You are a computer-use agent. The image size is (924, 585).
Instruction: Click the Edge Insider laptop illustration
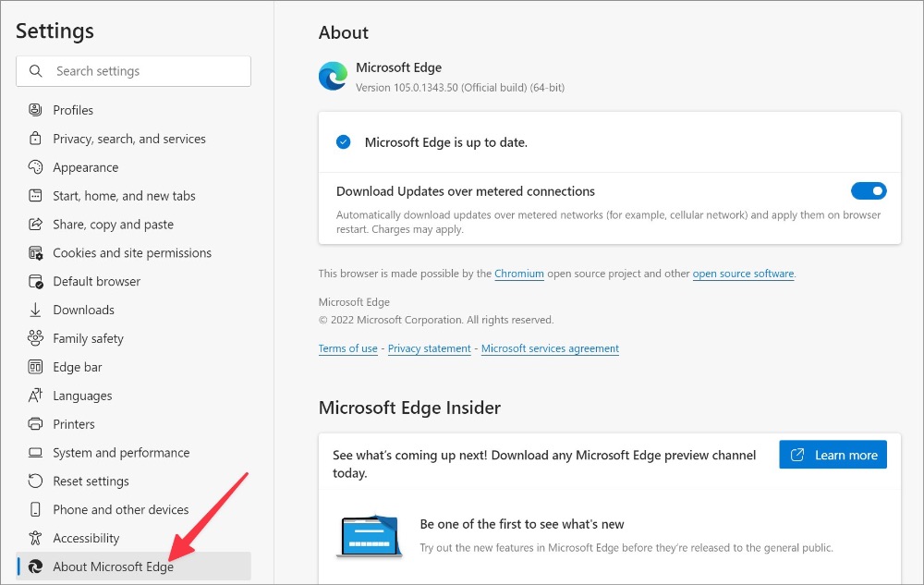click(370, 535)
